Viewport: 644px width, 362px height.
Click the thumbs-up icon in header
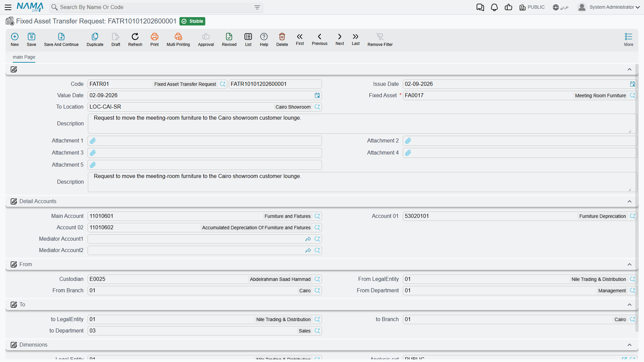tap(508, 7)
